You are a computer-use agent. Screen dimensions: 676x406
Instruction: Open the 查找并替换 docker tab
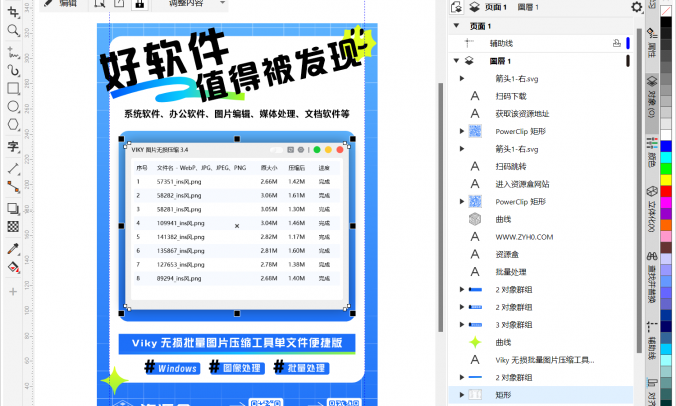click(x=652, y=278)
